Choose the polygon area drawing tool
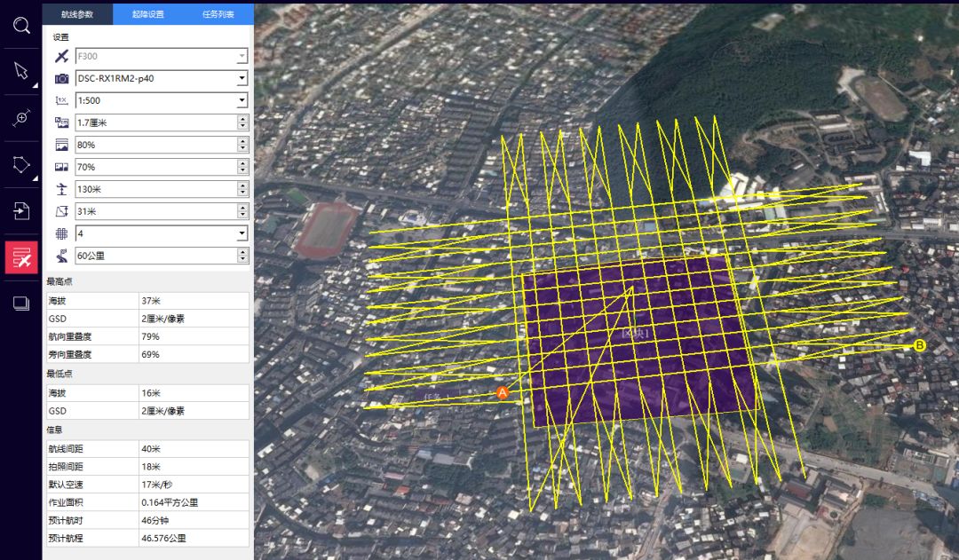Viewport: 959px width, 560px height. (x=21, y=165)
